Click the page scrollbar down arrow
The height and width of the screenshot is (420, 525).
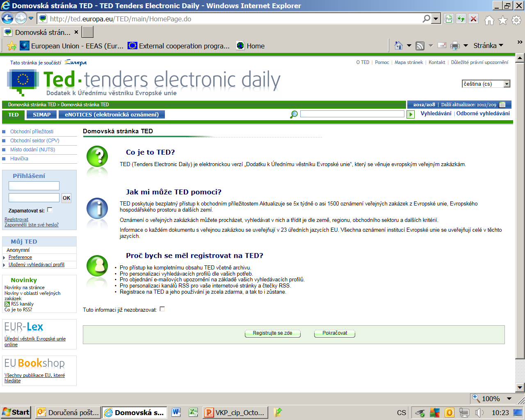click(x=520, y=388)
